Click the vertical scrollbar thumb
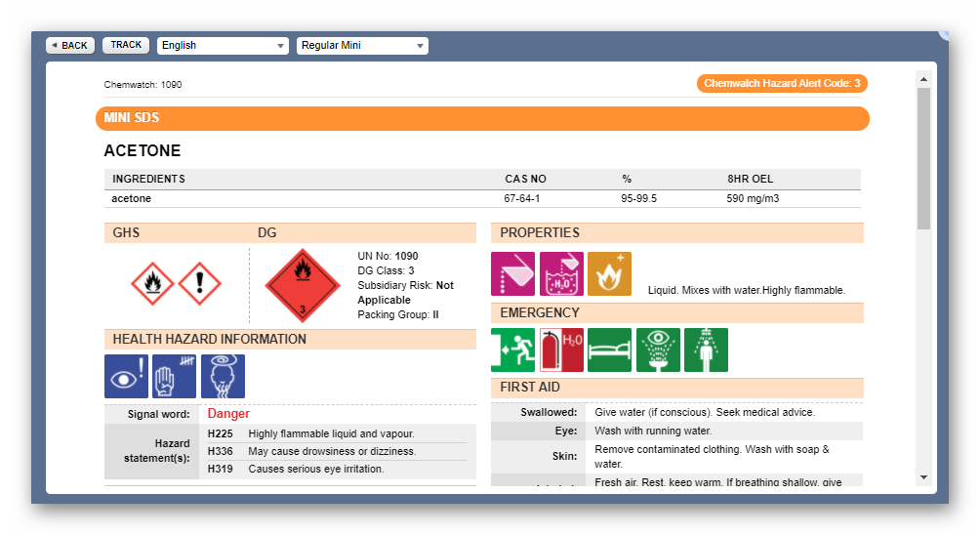This screenshot has height=535, width=980. point(923,158)
